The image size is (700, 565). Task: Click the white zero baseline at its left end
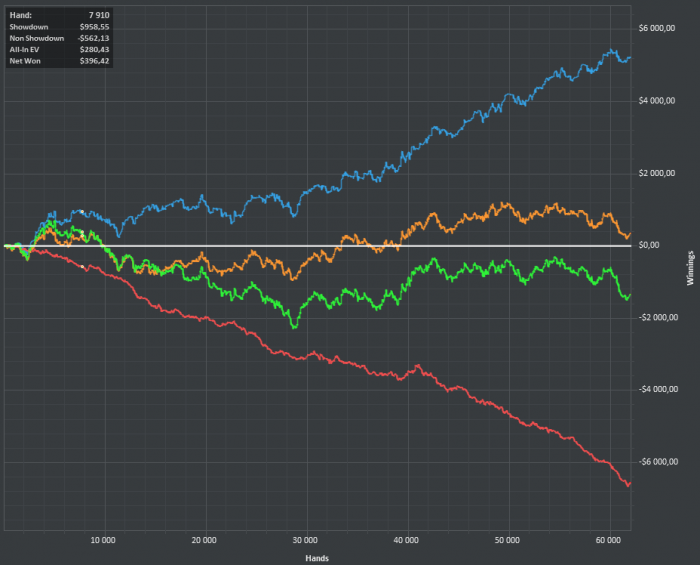(6, 245)
